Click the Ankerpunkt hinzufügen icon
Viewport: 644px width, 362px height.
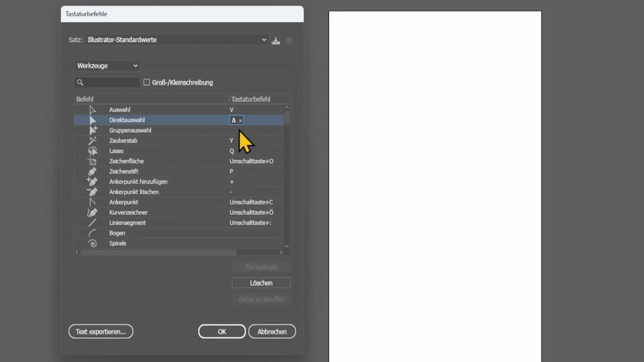[92, 182]
